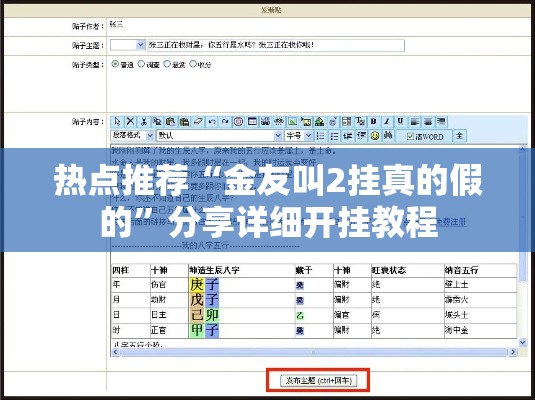
Task: Select the 调查 post type radio button
Action: coord(141,64)
